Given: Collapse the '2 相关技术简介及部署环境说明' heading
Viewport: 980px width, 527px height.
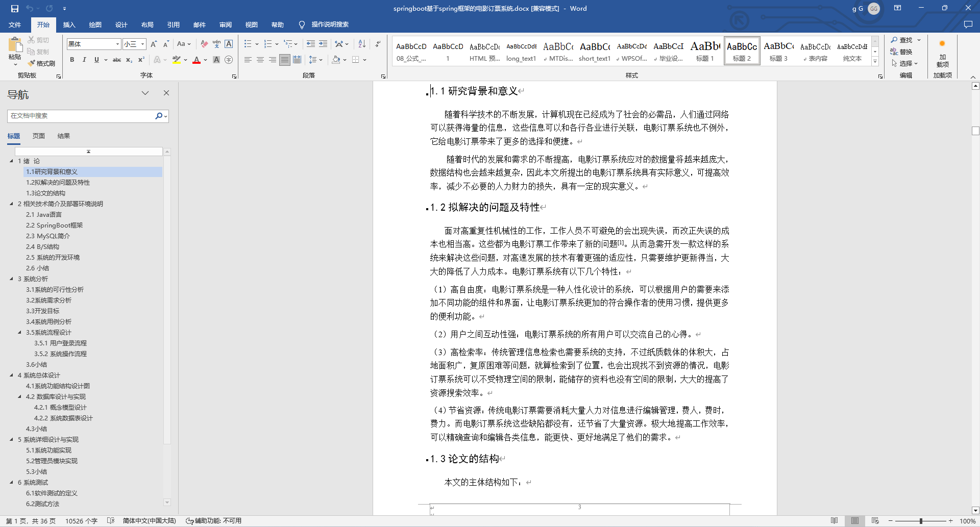Looking at the screenshot, I should [x=11, y=204].
